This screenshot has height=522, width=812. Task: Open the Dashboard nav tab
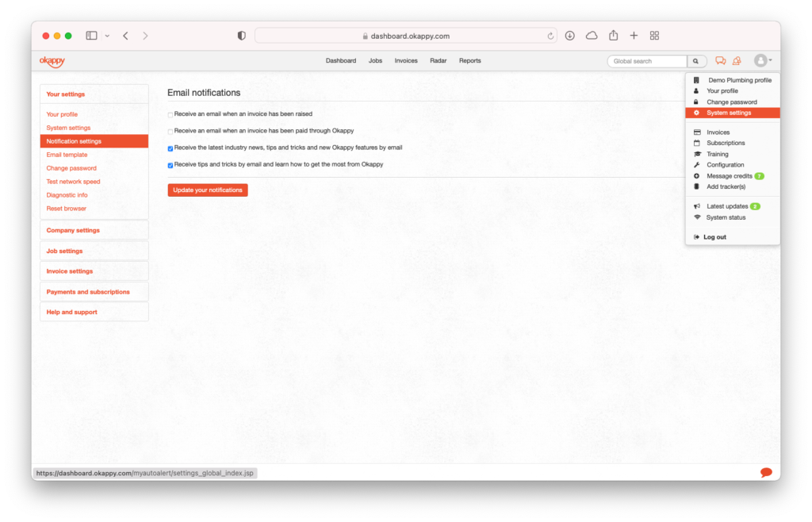tap(341, 61)
